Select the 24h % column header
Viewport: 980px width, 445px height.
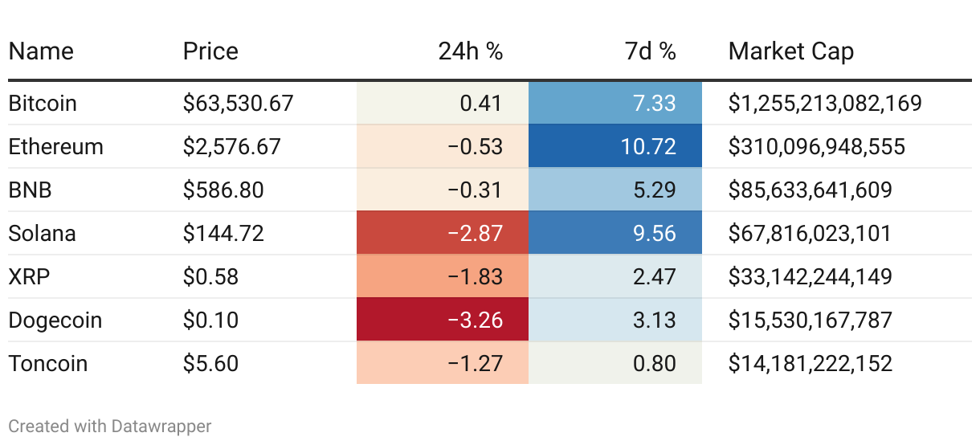(x=470, y=51)
